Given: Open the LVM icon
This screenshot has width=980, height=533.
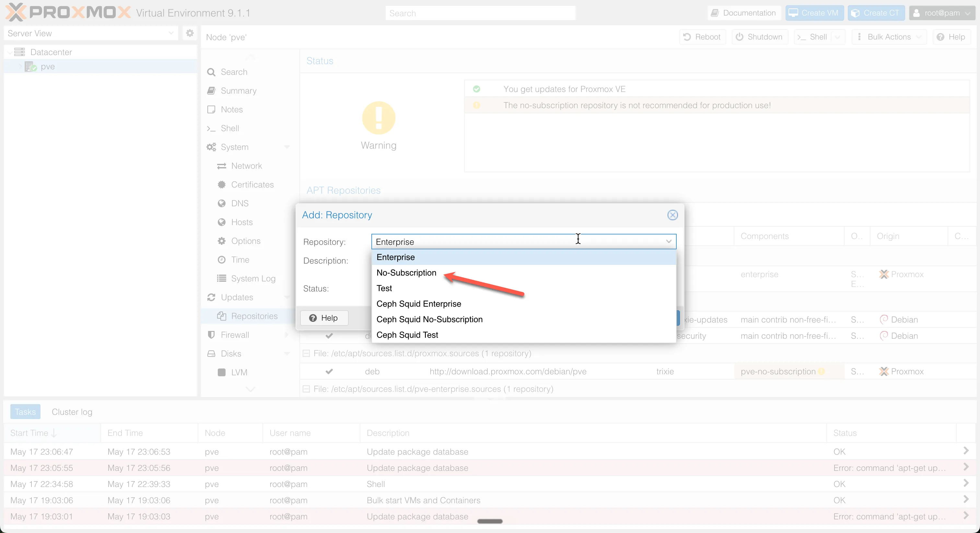Looking at the screenshot, I should tap(221, 372).
